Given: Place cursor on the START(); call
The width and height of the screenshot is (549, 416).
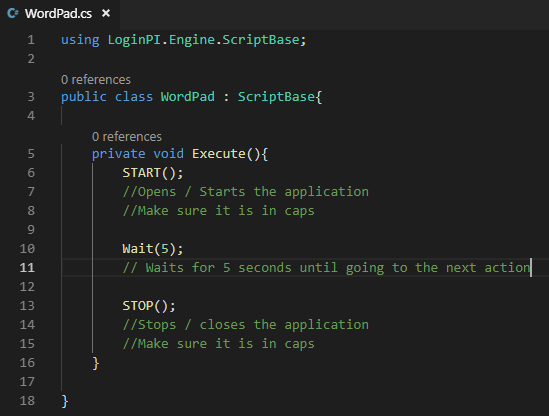Looking at the screenshot, I should click(x=153, y=173).
